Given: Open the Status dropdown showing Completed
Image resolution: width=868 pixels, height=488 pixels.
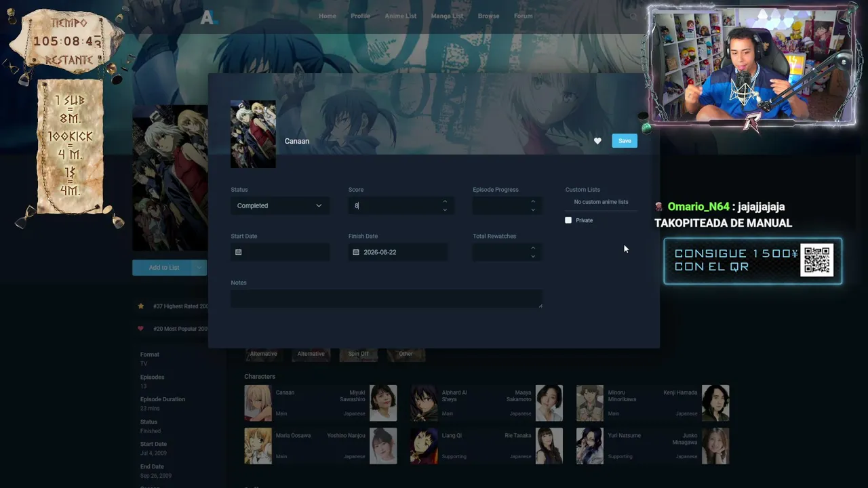Looking at the screenshot, I should pos(280,205).
